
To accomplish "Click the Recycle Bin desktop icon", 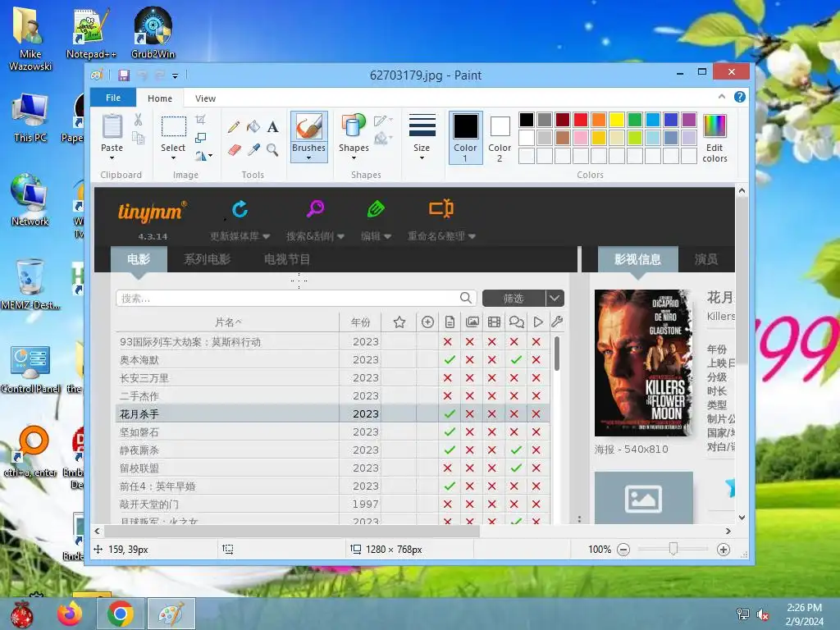I will [30, 285].
